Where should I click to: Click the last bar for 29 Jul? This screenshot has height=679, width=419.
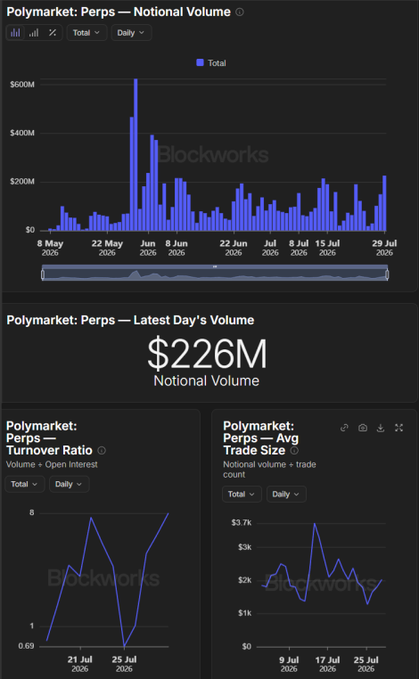click(384, 203)
